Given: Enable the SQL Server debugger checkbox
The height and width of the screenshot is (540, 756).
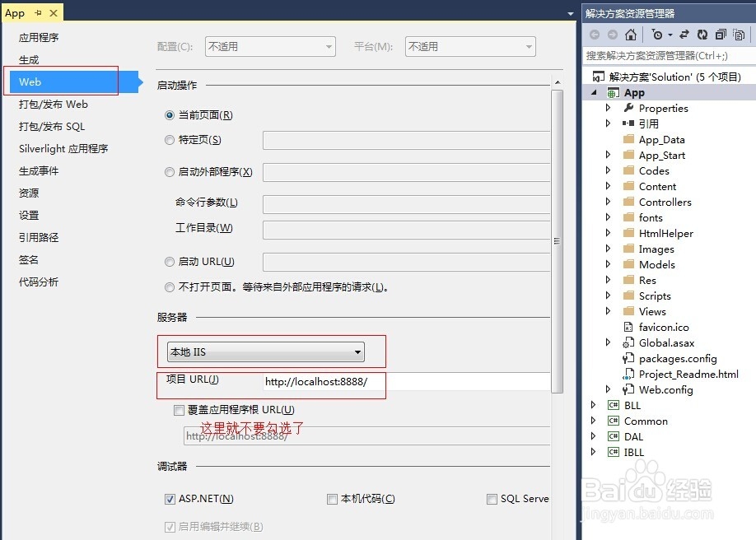Looking at the screenshot, I should click(492, 498).
